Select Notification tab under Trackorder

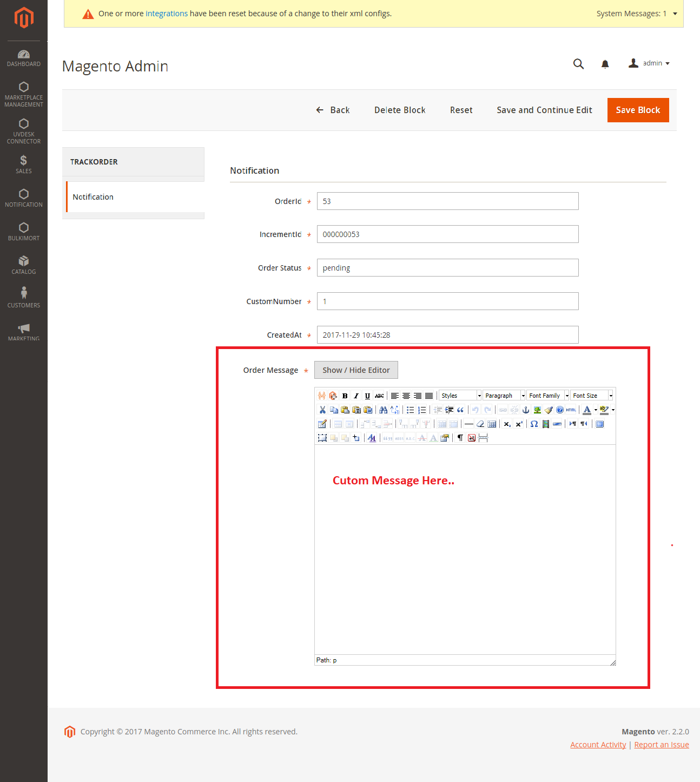click(135, 197)
